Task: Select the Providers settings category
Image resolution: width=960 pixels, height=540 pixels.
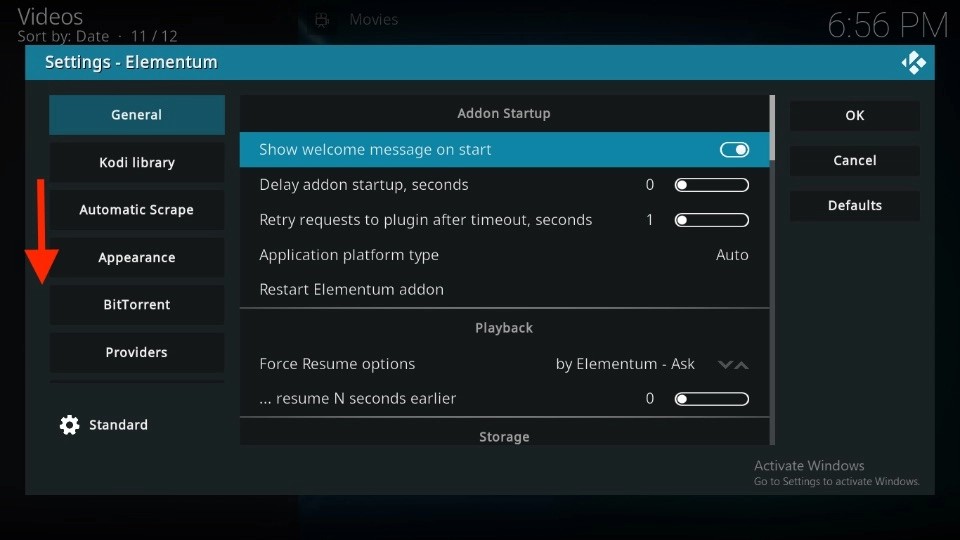Action: (x=137, y=352)
